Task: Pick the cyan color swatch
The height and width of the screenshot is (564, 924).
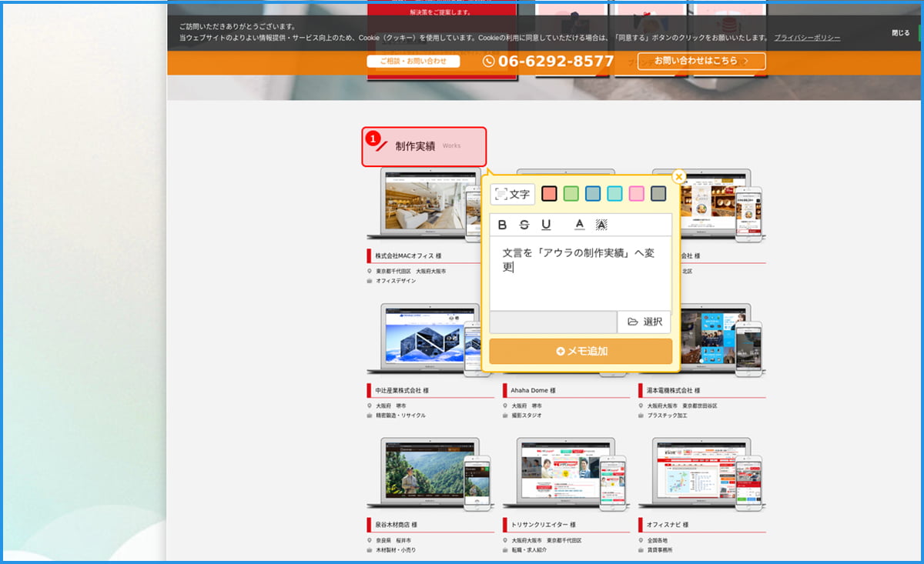Action: tap(614, 194)
